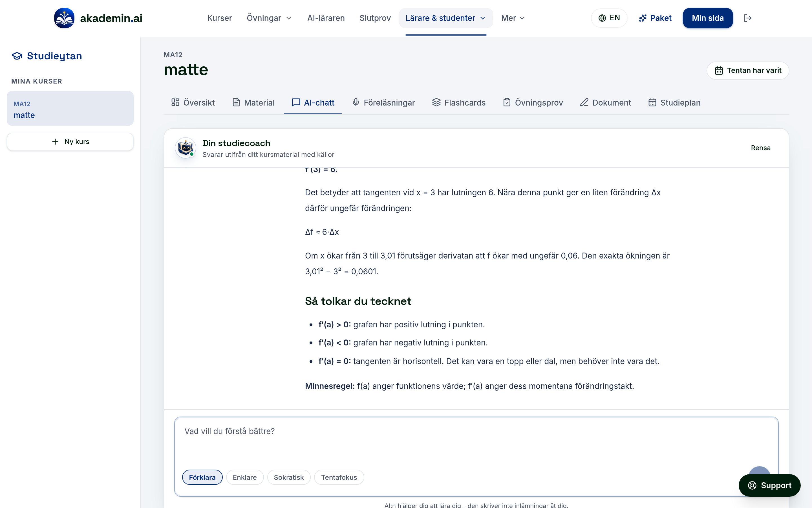
Task: Switch to the Material tab
Action: [x=253, y=102]
